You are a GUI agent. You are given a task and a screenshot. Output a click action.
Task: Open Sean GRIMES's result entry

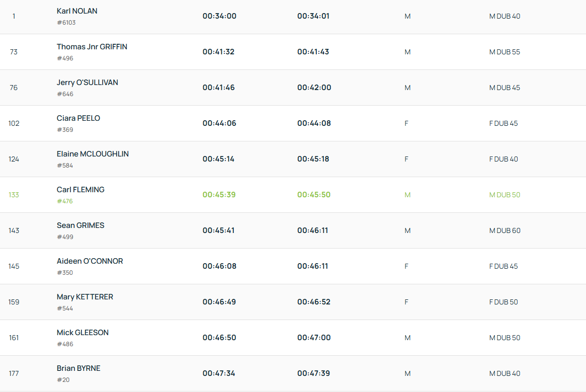coord(80,225)
